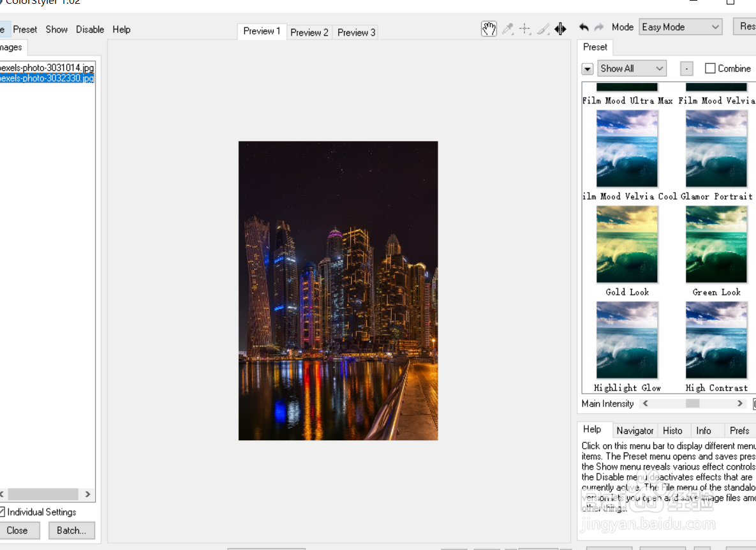Apply the Green Look preset
The image size is (756, 550).
[x=716, y=244]
